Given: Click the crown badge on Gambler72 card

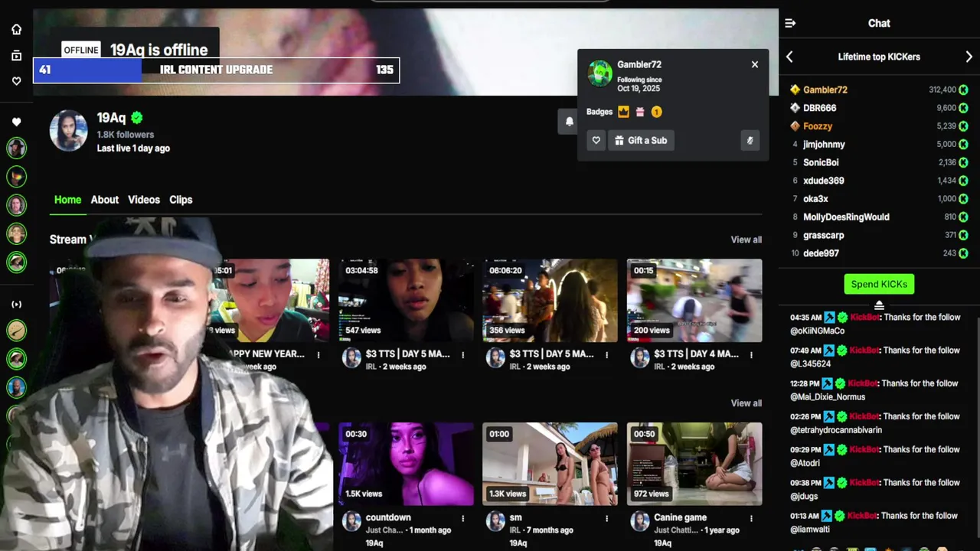Looking at the screenshot, I should pyautogui.click(x=623, y=112).
